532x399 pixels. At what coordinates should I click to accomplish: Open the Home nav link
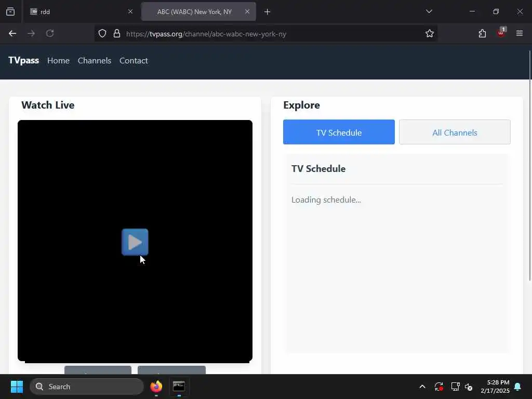tap(58, 60)
